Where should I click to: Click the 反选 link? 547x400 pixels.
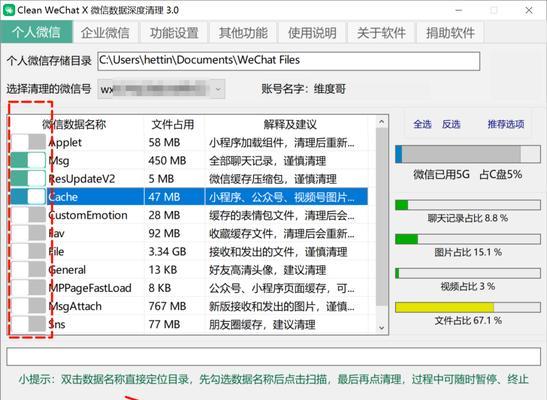[451, 124]
